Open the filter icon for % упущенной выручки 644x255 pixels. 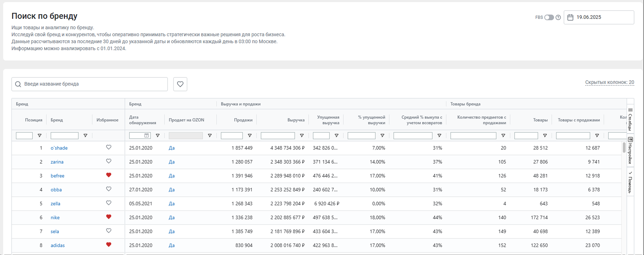[x=382, y=136]
